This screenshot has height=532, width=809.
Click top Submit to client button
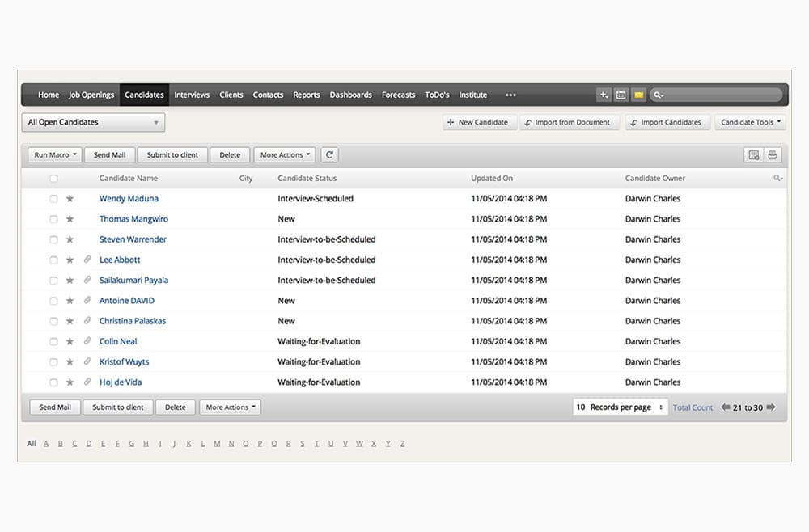click(x=172, y=154)
